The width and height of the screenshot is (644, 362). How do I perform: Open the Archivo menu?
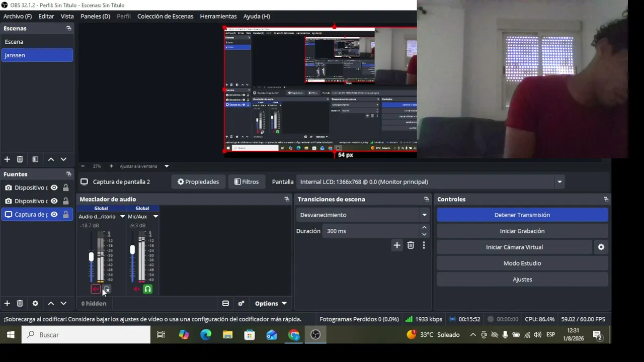(18, 16)
